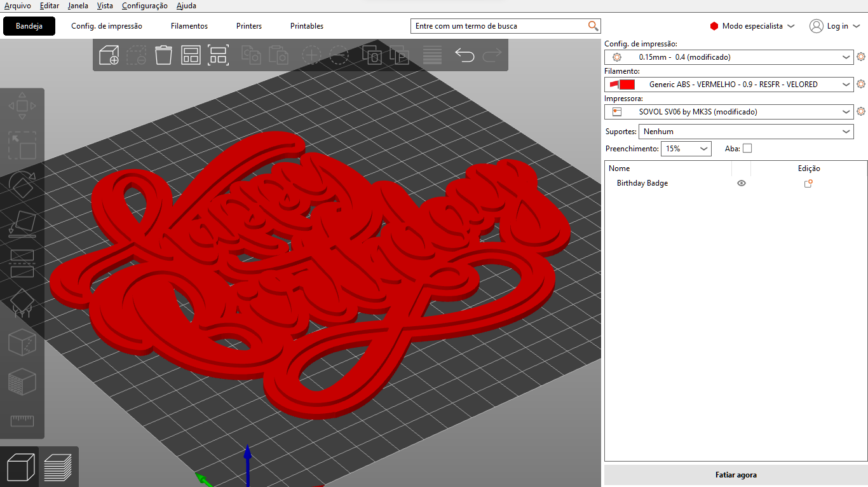Toggle the Aba checkbox
This screenshot has height=487, width=868.
[x=747, y=148]
